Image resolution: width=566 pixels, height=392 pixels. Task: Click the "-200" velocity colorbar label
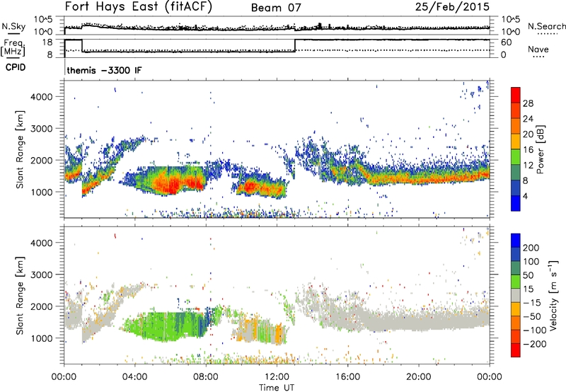[x=535, y=344]
